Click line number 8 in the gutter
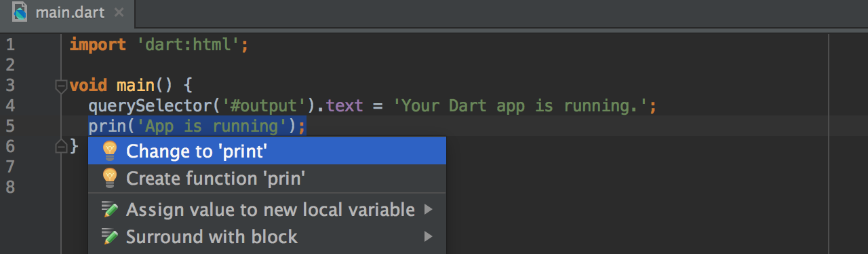The height and width of the screenshot is (254, 868). pyautogui.click(x=9, y=187)
